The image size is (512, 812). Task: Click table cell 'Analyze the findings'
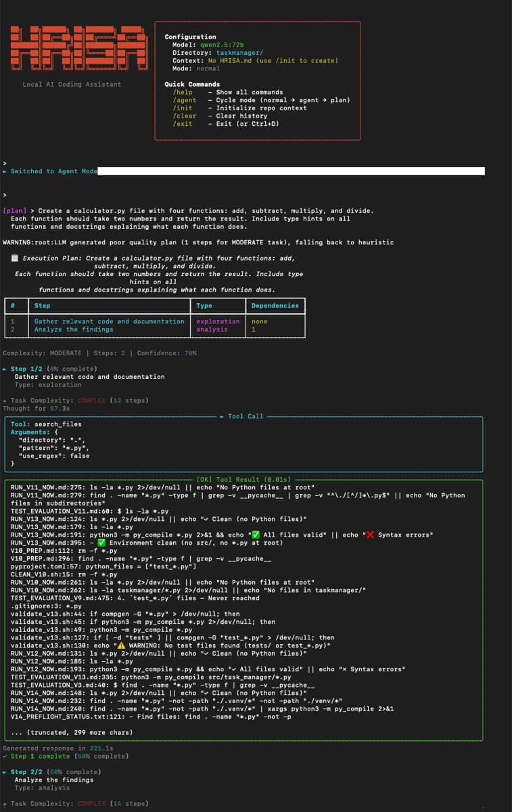pyautogui.click(x=74, y=330)
